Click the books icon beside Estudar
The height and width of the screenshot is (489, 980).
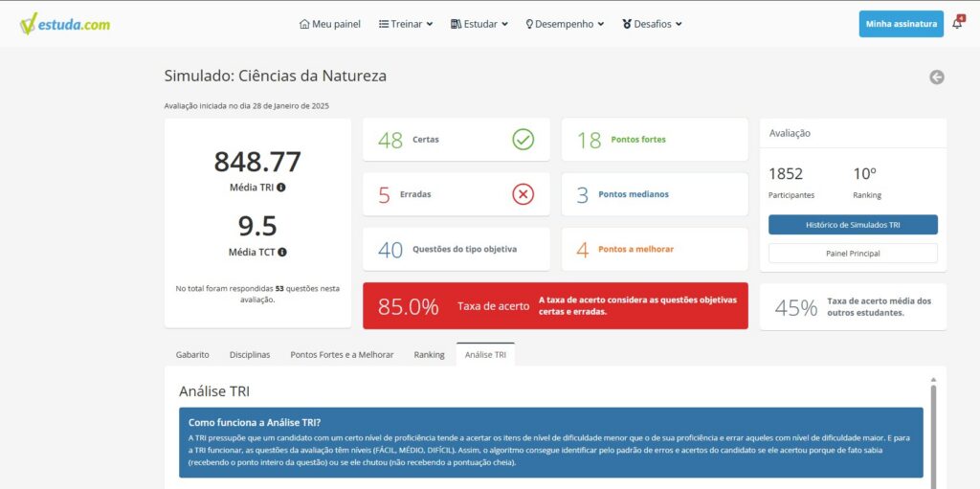point(456,24)
